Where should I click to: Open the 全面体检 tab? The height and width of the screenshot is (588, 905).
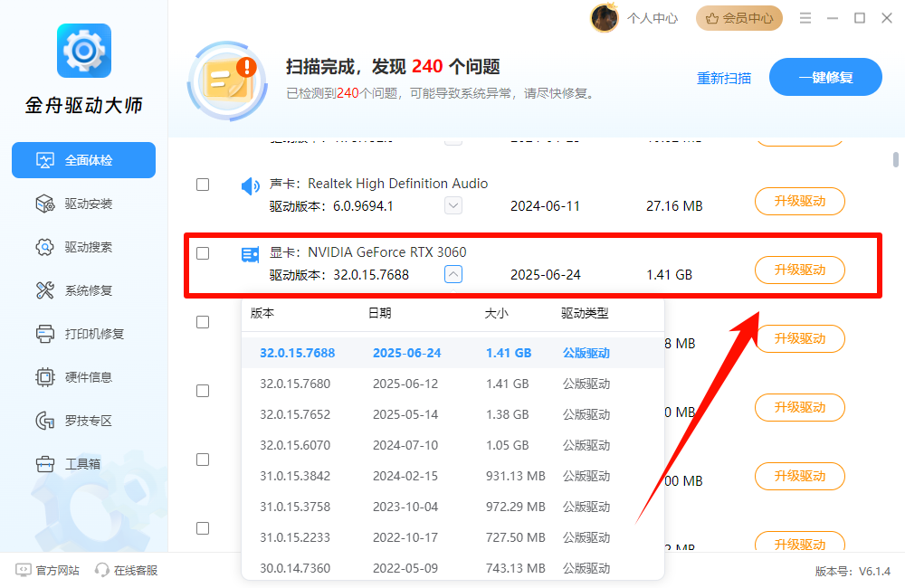[x=83, y=160]
